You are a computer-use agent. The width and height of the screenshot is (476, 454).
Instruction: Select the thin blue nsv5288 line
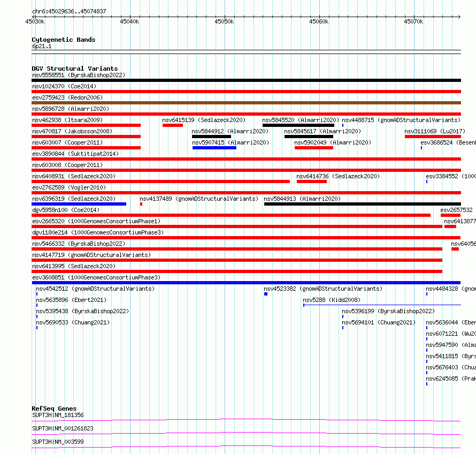point(382,305)
